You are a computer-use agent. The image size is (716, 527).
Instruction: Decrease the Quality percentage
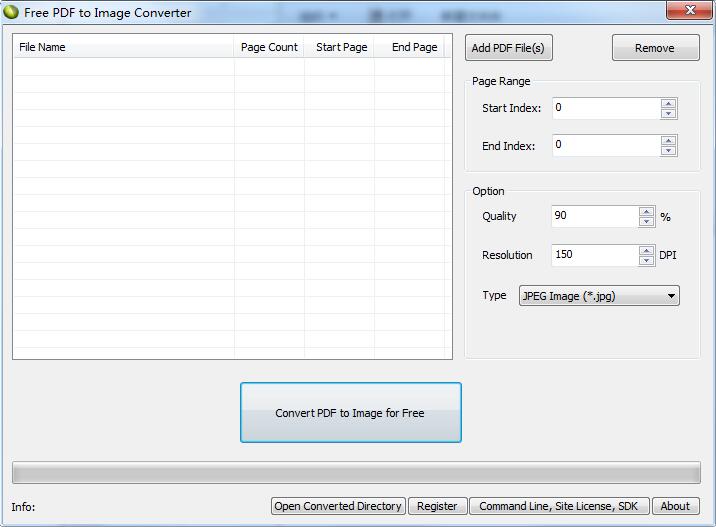647,221
